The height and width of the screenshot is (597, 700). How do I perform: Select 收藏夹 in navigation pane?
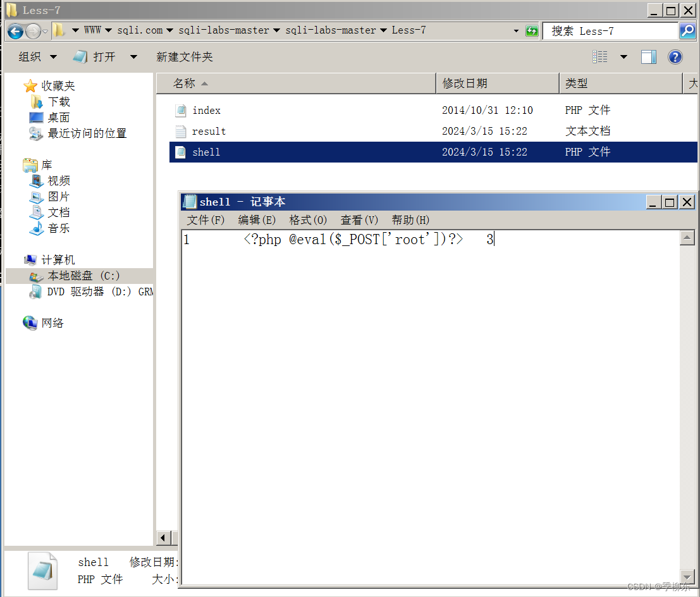(x=58, y=86)
